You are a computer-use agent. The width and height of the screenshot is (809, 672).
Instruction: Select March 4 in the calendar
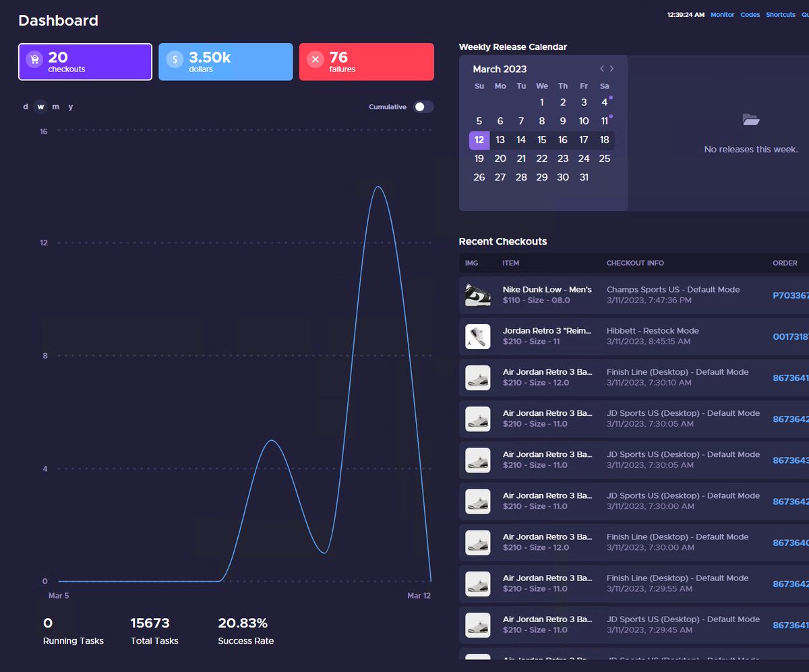605,102
